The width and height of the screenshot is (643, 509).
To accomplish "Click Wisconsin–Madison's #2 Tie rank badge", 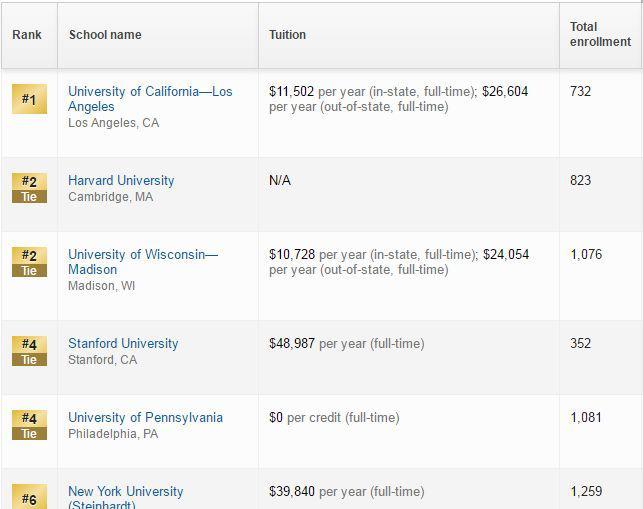I will pyautogui.click(x=29, y=262).
